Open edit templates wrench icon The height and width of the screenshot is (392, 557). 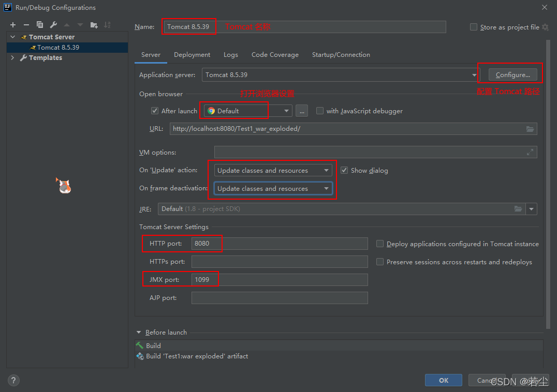[x=53, y=25]
